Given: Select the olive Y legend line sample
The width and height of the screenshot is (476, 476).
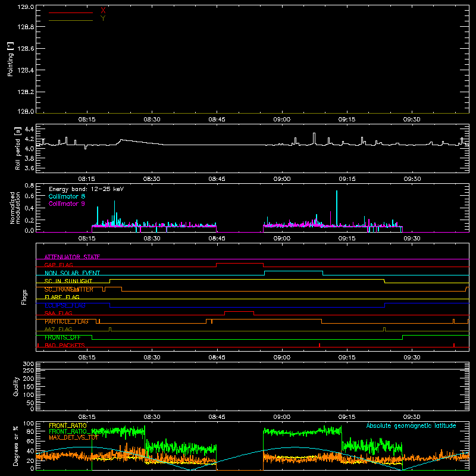Looking at the screenshot, I should [71, 21].
